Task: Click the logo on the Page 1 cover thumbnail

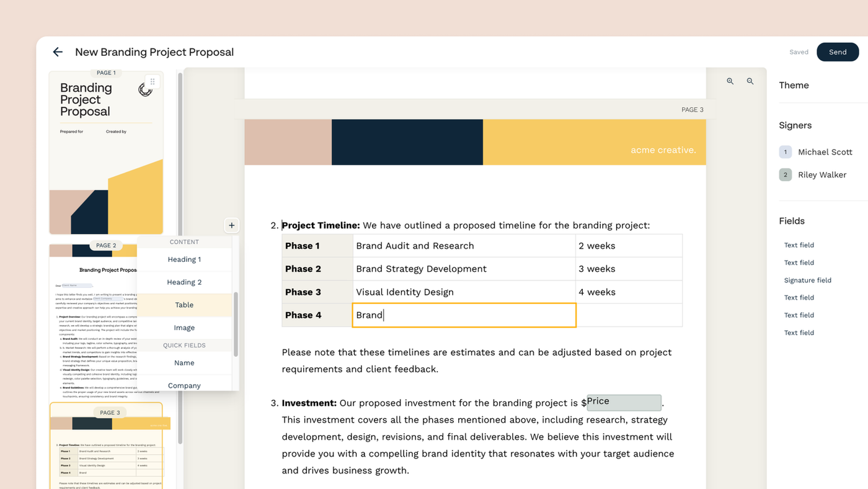Action: (145, 91)
